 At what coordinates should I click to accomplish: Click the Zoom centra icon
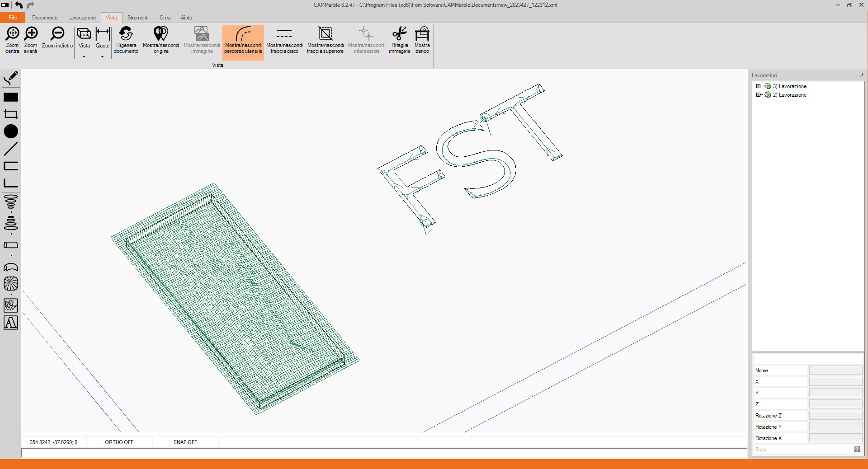(12, 34)
